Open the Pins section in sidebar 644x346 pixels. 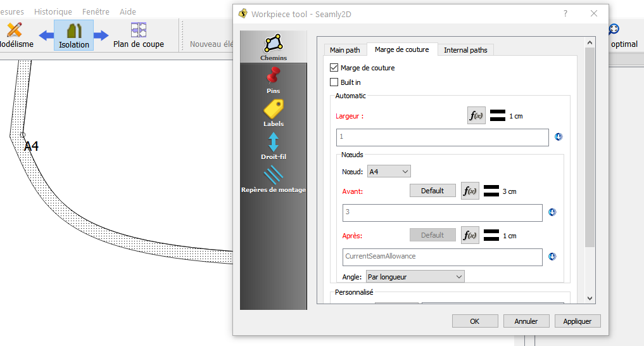(273, 80)
